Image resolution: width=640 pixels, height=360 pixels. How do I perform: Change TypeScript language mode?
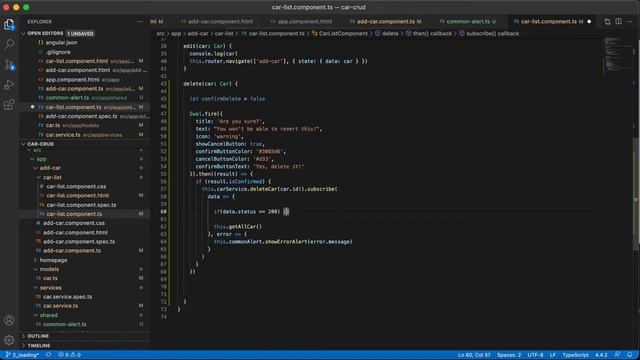[x=576, y=355]
